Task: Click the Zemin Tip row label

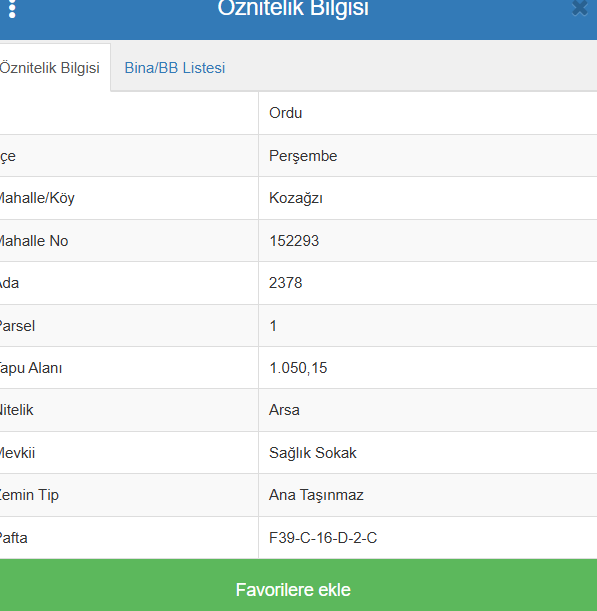Action: point(29,495)
